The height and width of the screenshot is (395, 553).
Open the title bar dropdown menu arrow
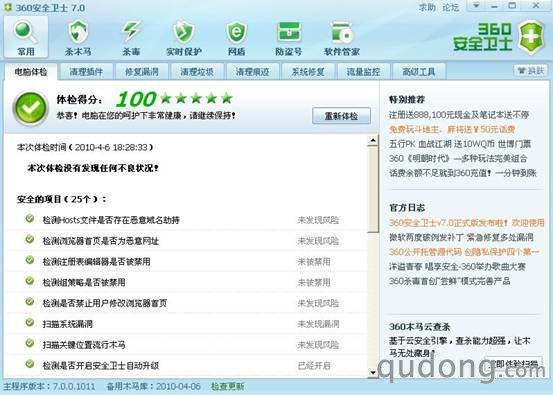coord(476,6)
